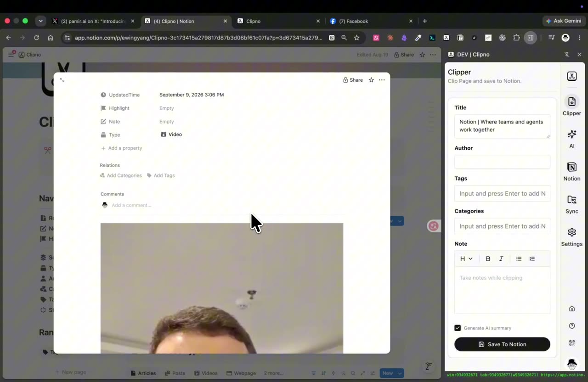The image size is (588, 382).
Task: Click Add a property
Action: click(121, 148)
